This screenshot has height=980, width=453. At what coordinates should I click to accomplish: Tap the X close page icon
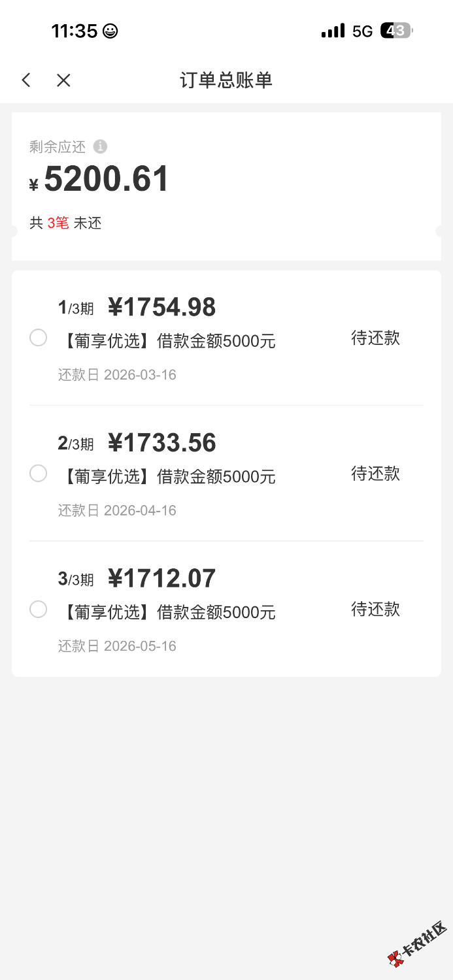(x=63, y=80)
